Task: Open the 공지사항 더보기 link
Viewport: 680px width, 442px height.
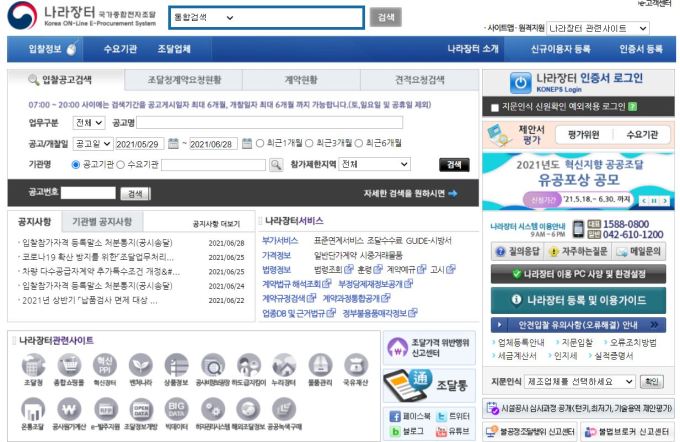Action: (216, 223)
